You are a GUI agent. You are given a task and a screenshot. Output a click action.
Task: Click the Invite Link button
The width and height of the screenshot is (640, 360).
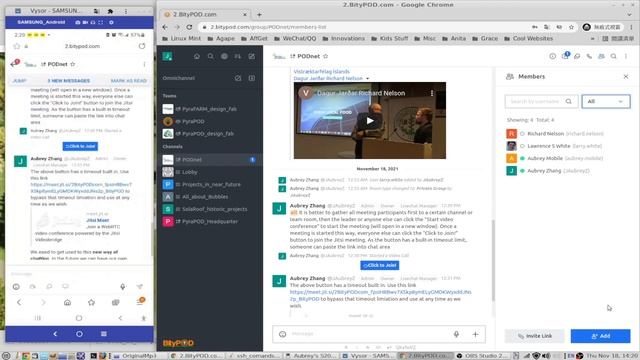[535, 336]
